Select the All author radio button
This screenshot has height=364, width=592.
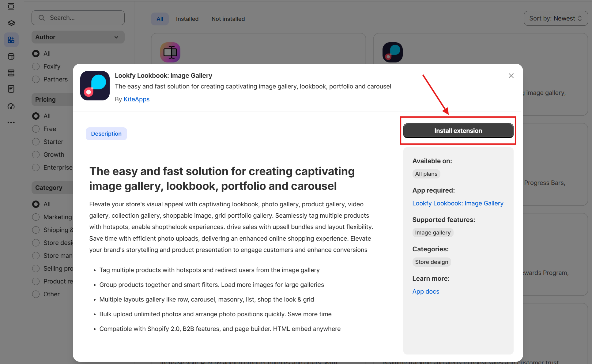pos(36,54)
